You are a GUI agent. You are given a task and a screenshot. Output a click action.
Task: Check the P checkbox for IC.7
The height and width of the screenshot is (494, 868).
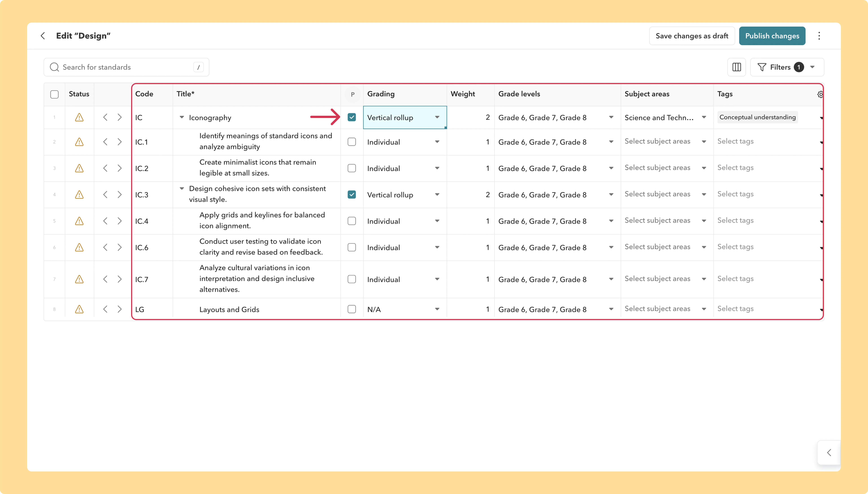pos(352,279)
